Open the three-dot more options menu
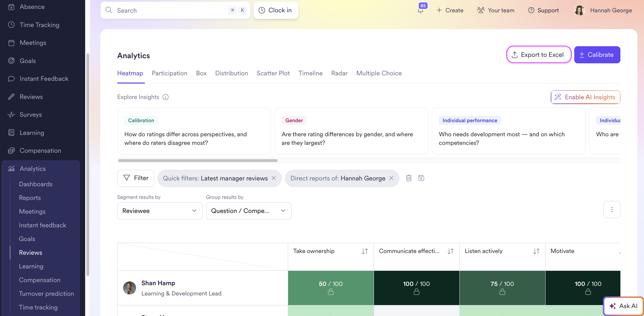Image resolution: width=644 pixels, height=316 pixels. 612,210
